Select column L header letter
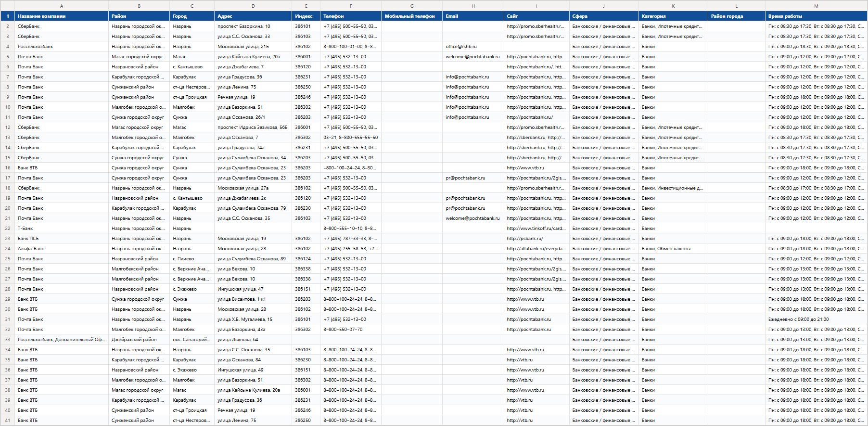 point(737,6)
